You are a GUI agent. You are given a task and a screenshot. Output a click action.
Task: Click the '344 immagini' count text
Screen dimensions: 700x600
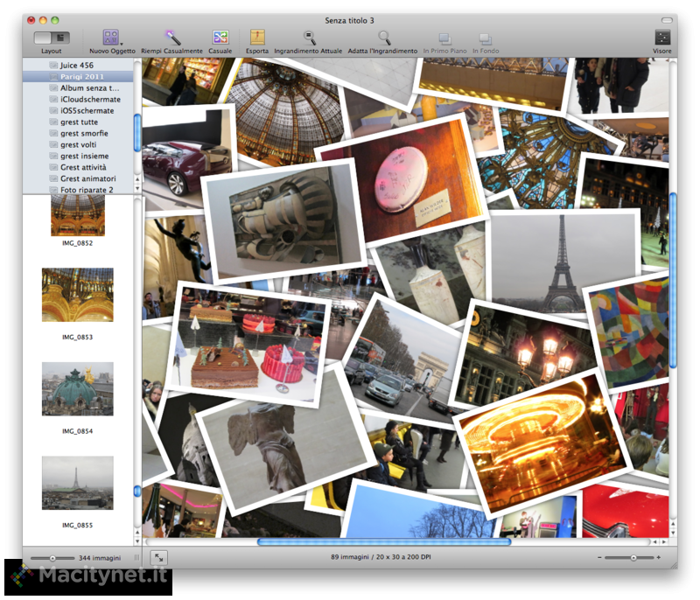coord(100,558)
